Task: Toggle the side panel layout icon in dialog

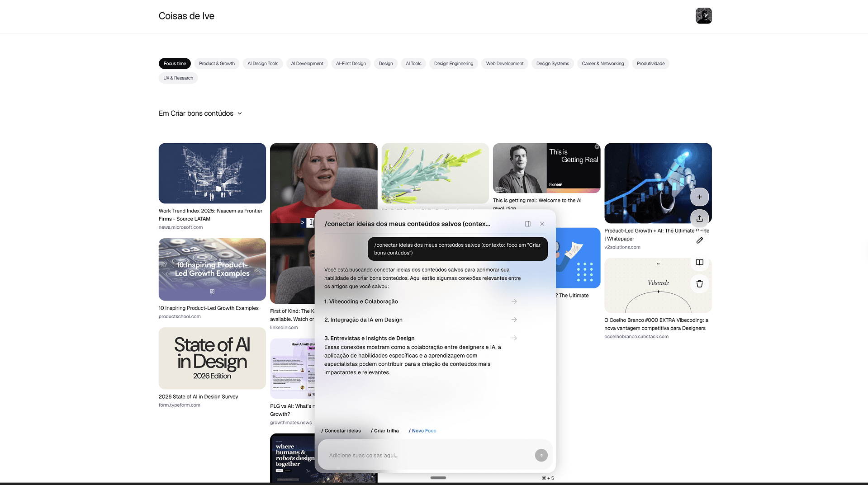Action: (527, 224)
